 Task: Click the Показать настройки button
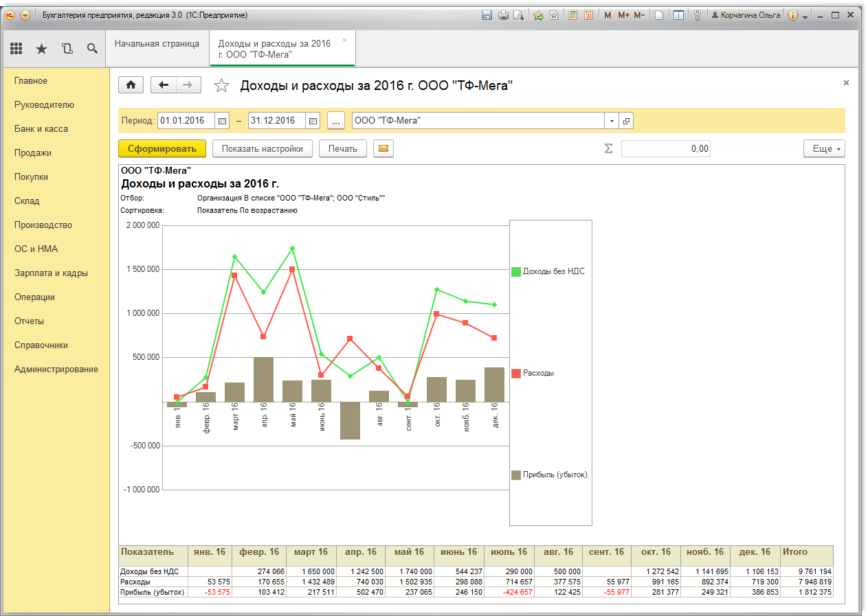tap(262, 148)
